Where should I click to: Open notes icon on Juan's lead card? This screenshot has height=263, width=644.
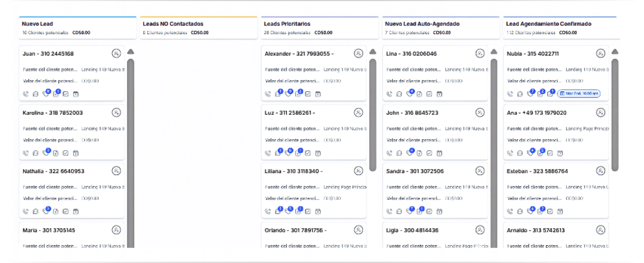click(x=56, y=94)
